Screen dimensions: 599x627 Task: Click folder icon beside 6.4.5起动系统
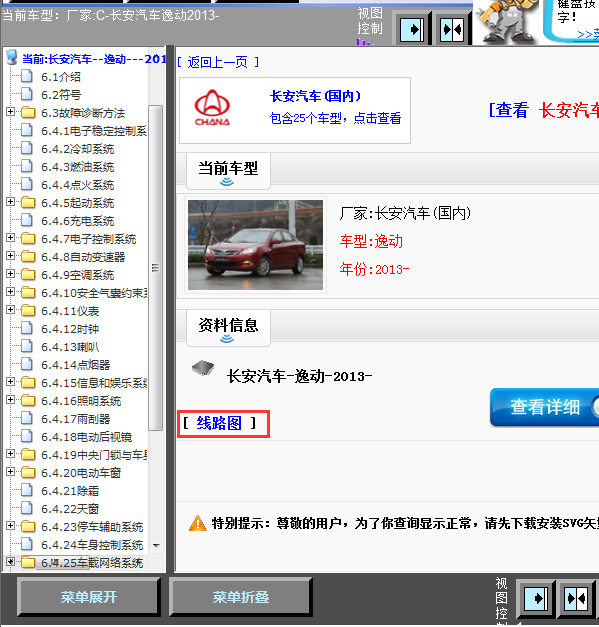coord(28,202)
